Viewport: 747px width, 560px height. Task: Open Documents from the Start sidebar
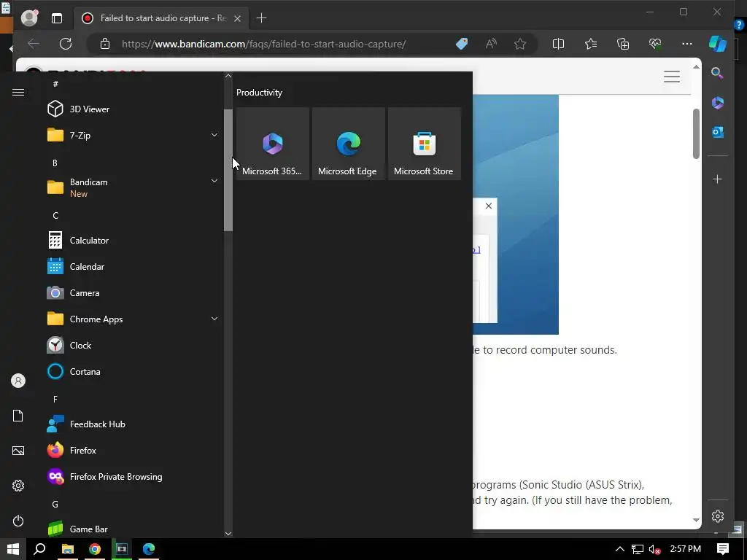[18, 416]
